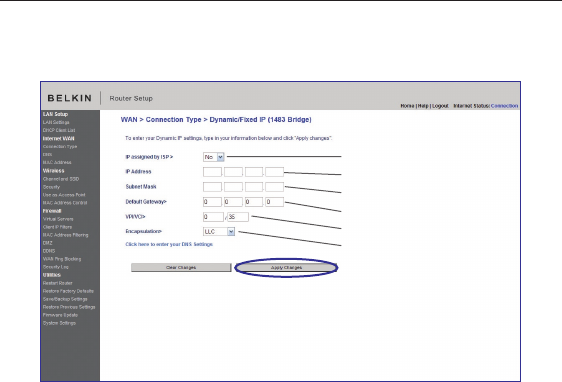This screenshot has width=562, height=382.
Task: Open System Settings in the sidebar
Action: (x=59, y=323)
